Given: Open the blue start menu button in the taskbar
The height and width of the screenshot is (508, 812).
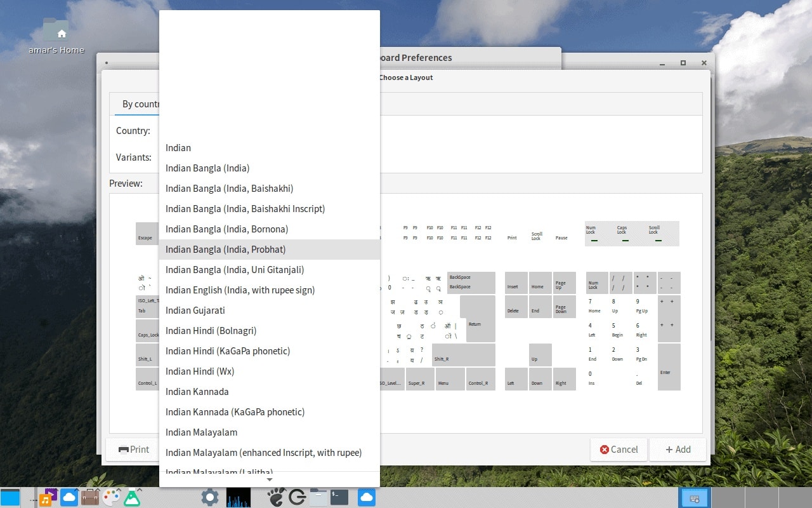Looking at the screenshot, I should pyautogui.click(x=10, y=497).
